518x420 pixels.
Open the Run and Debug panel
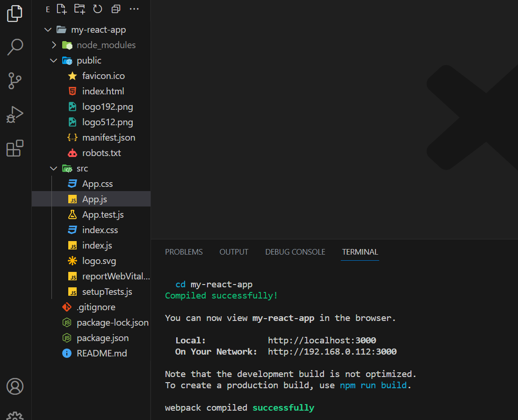(15, 114)
